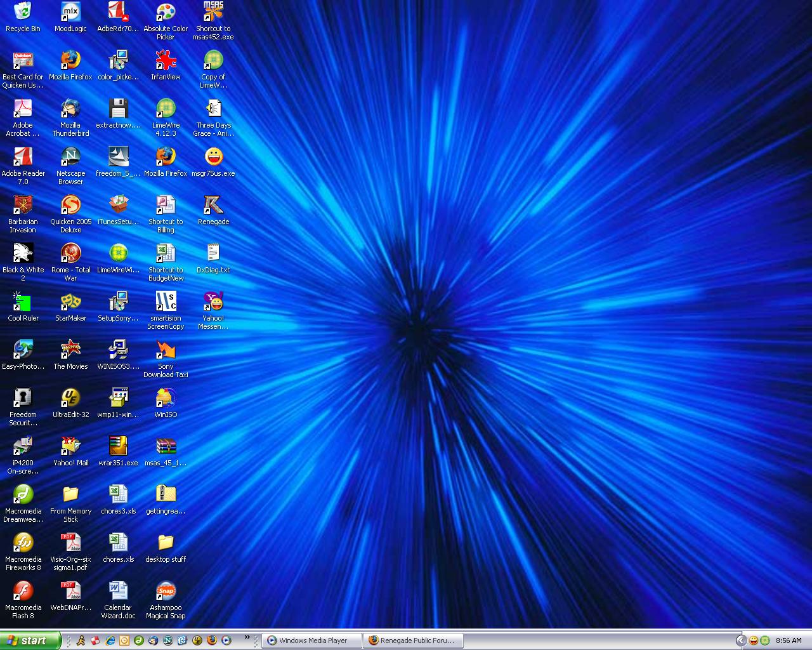Select the Macromedia Flash 8 icon
This screenshot has height=650, width=812.
point(23,592)
